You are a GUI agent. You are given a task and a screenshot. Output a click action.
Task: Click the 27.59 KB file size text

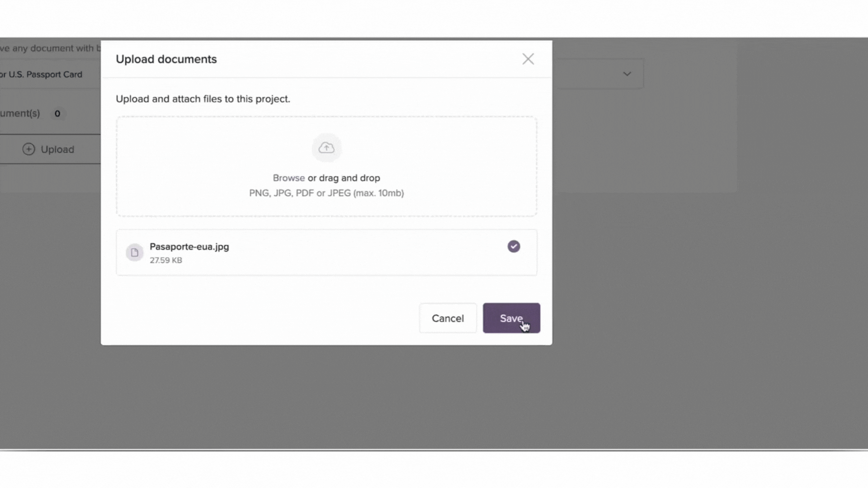(166, 260)
